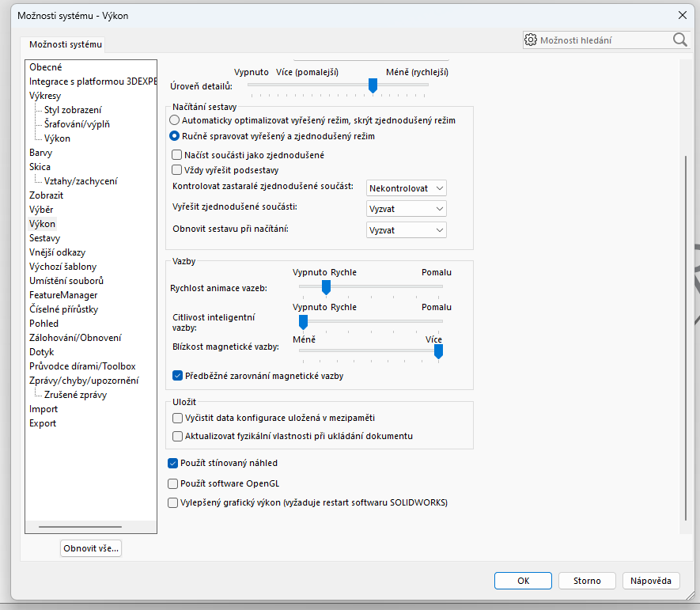Click the gear icon in search box

click(531, 40)
